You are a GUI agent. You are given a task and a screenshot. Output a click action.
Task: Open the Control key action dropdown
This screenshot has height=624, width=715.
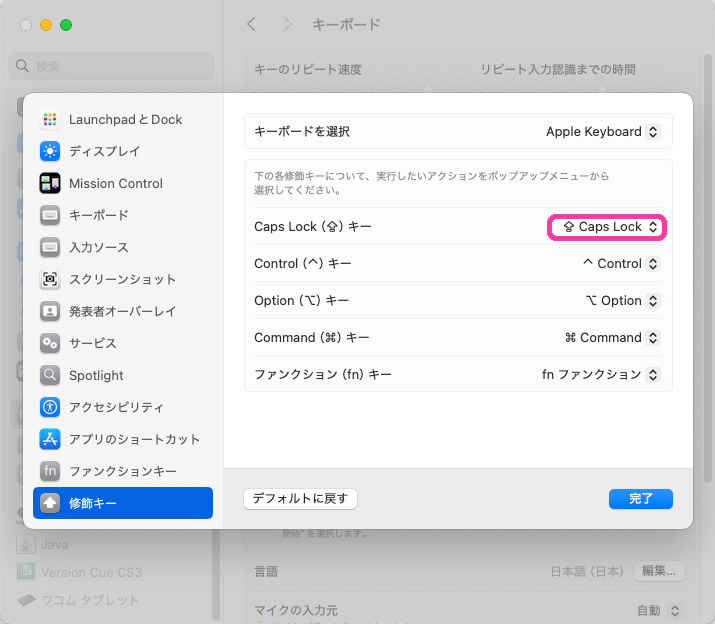[620, 264]
